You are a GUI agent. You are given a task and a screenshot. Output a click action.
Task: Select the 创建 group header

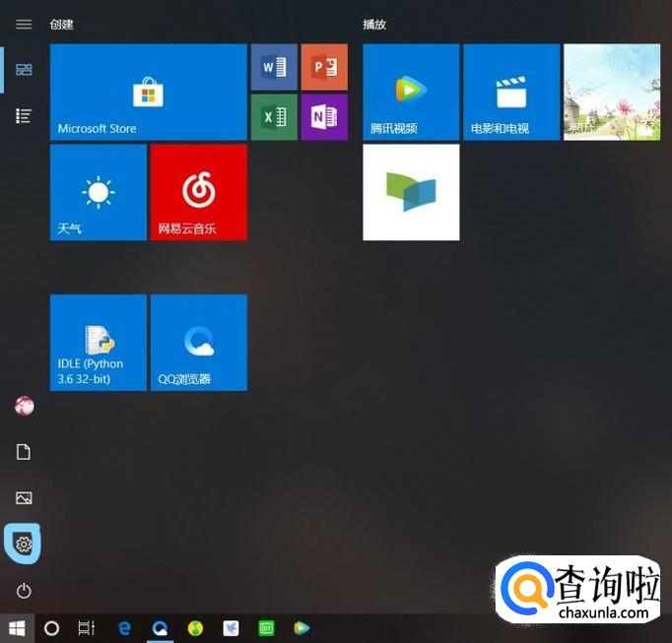tap(62, 25)
